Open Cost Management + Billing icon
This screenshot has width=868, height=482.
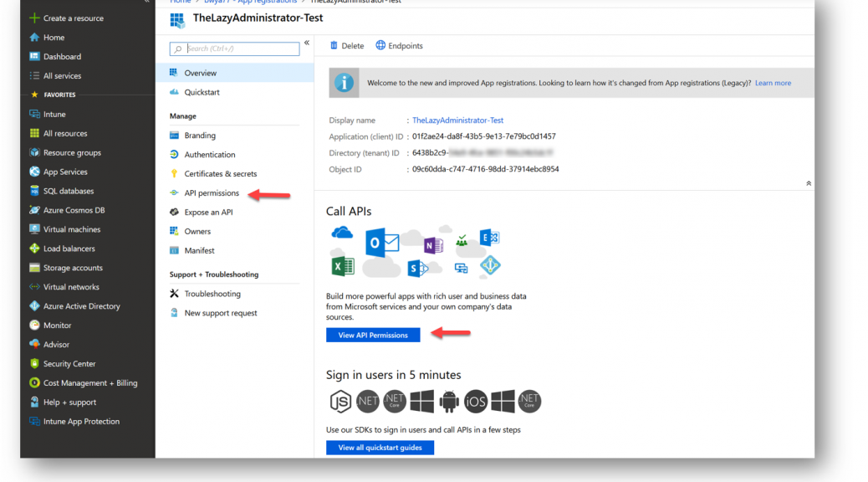coord(34,382)
